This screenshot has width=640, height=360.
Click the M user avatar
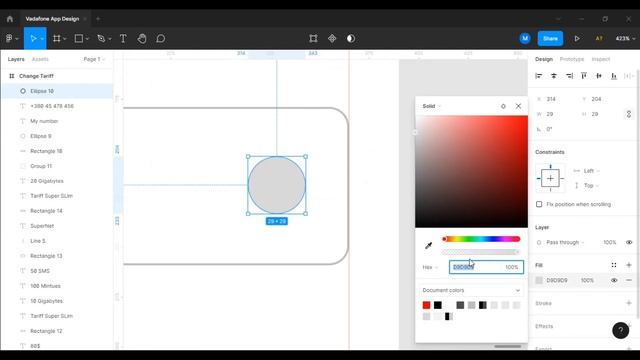525,38
